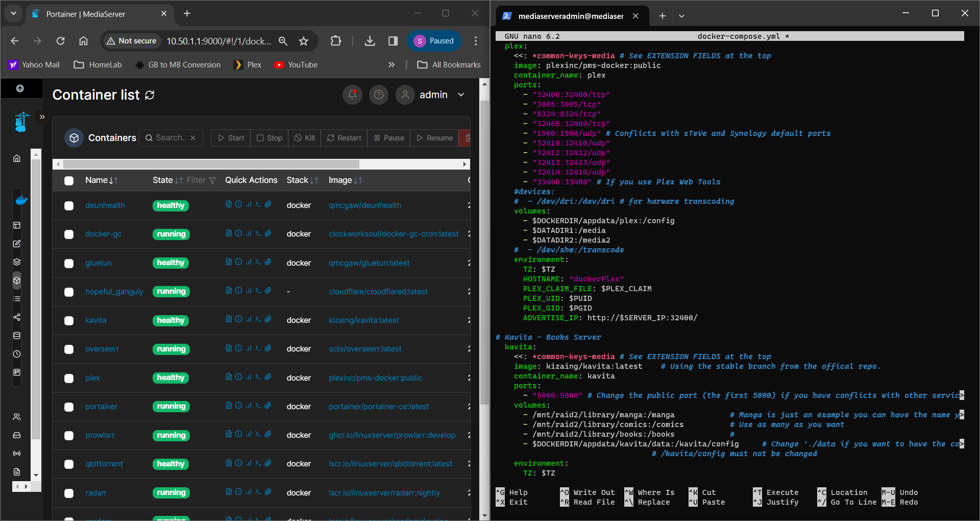980x521 pixels.
Task: Sort containers by Image column
Action: (x=346, y=180)
